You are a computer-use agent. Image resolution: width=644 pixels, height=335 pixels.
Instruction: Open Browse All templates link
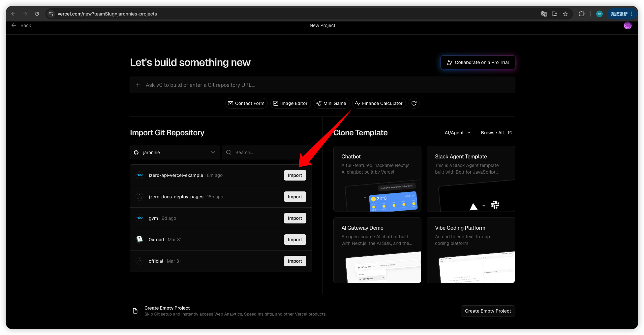496,133
